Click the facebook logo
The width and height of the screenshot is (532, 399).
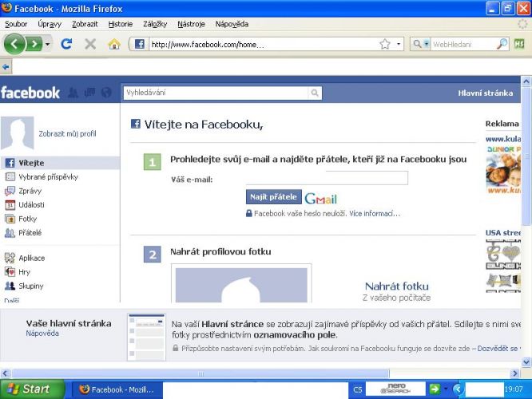pyautogui.click(x=30, y=93)
